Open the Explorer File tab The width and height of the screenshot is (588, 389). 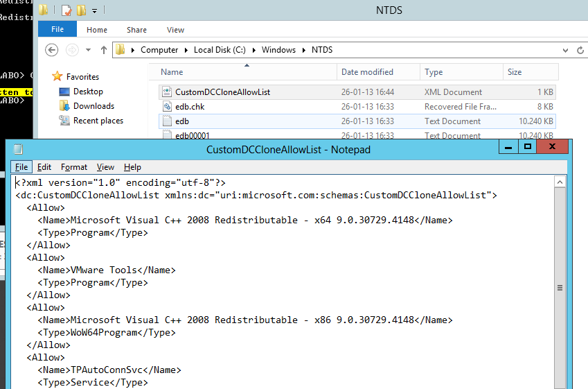click(x=57, y=30)
